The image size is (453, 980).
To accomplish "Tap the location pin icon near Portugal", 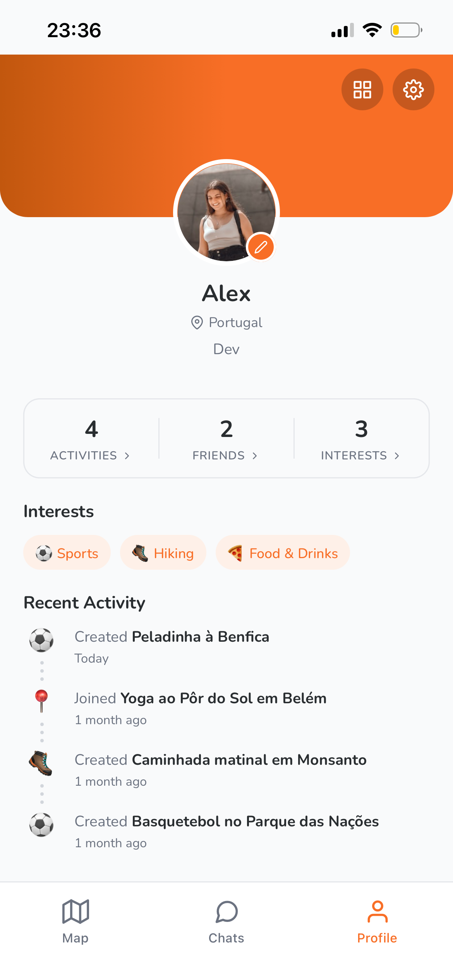I will point(197,322).
